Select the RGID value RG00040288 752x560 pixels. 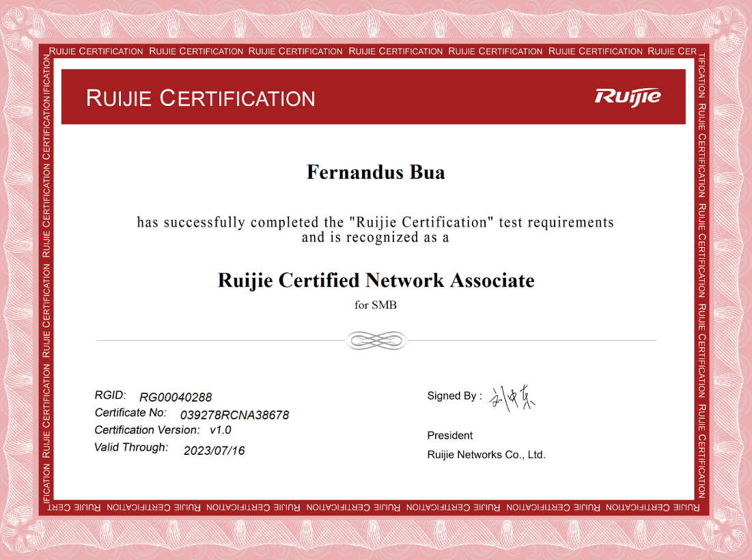pos(176,397)
